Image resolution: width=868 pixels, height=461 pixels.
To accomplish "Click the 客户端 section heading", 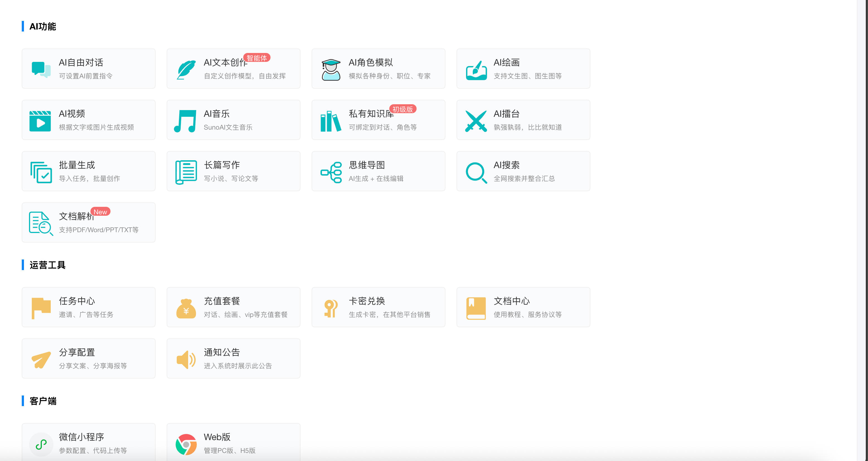I will (x=43, y=401).
